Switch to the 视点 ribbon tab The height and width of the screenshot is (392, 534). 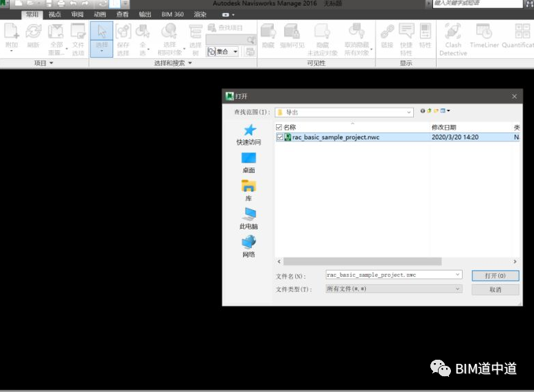[54, 14]
